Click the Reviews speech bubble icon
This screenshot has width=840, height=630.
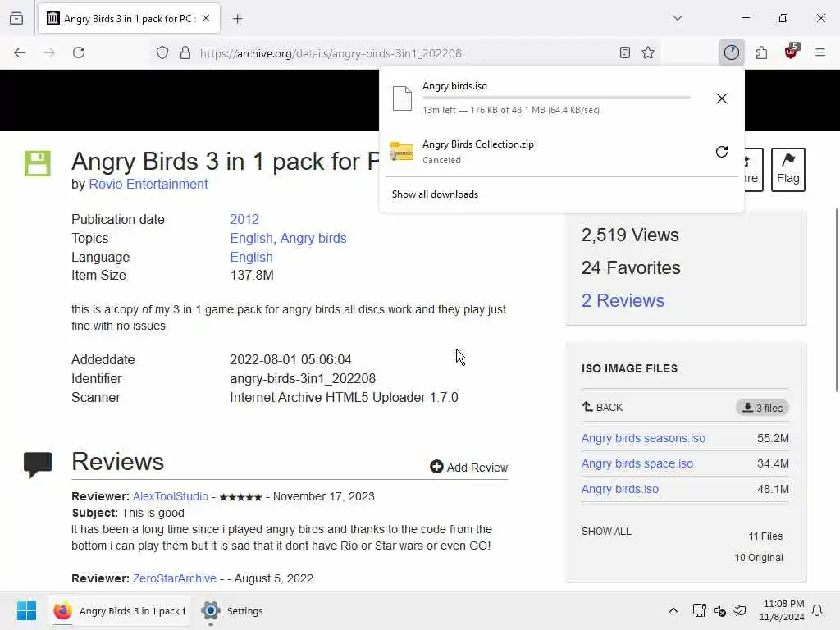(x=38, y=464)
